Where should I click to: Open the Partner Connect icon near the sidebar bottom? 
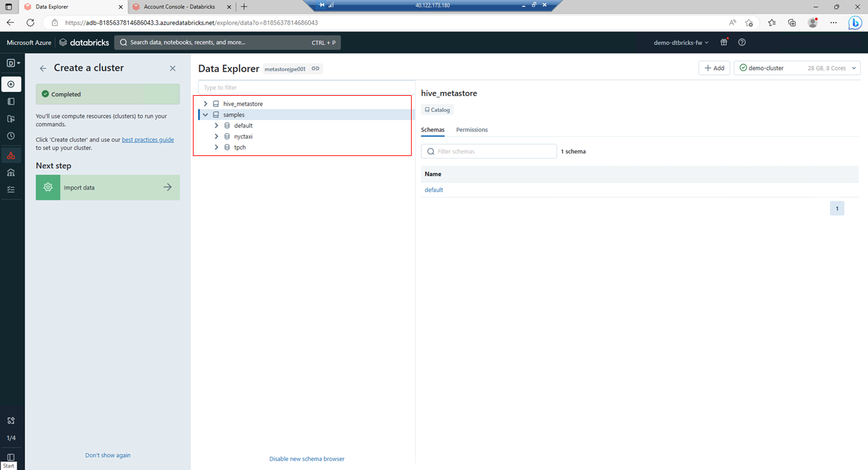click(x=11, y=421)
